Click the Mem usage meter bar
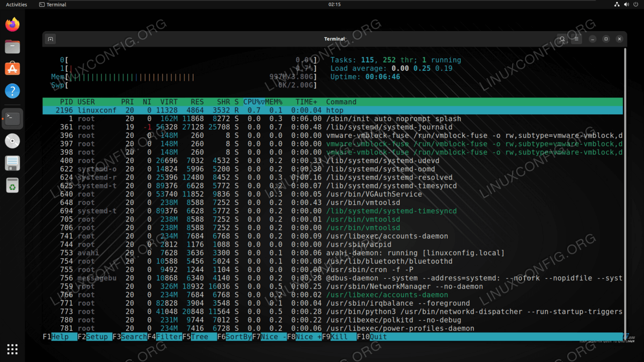Screen dimensions: 644x362 coord(184,77)
